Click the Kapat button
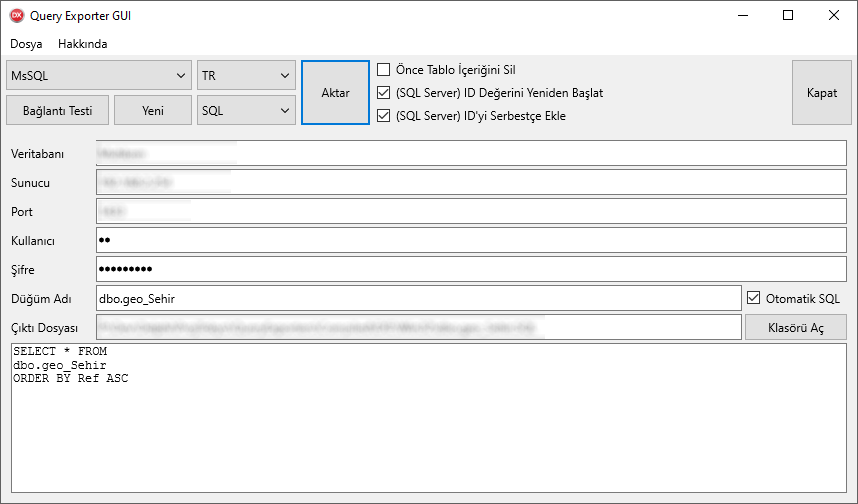 coord(822,92)
